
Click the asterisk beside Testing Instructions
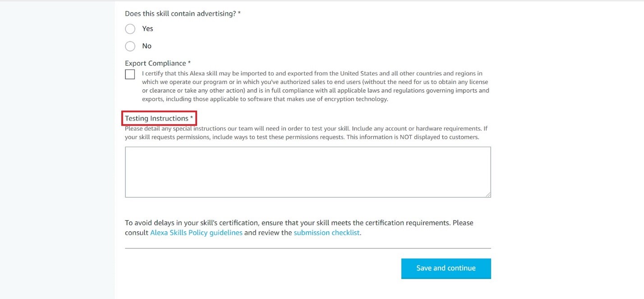(x=191, y=118)
